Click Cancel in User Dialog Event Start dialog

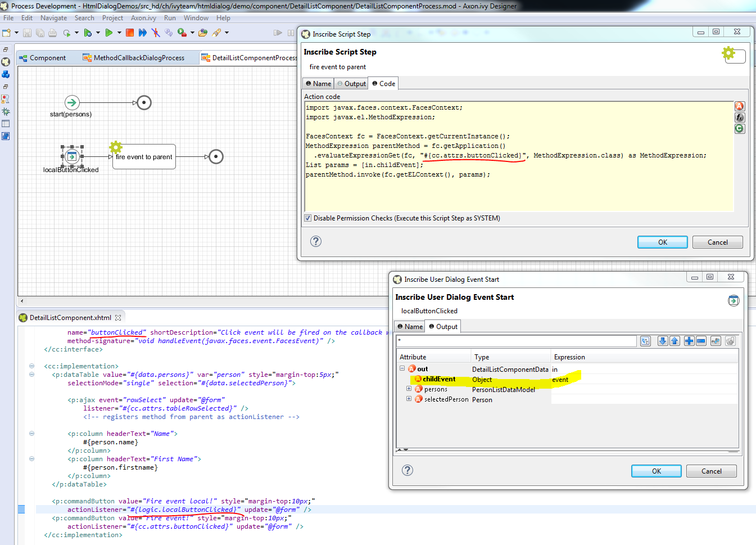[711, 471]
